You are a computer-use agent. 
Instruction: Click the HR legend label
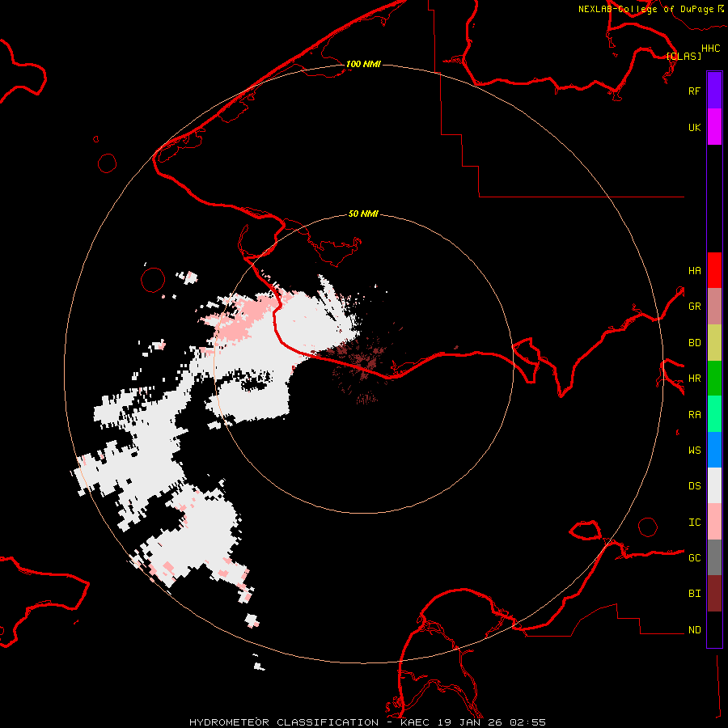point(694,379)
